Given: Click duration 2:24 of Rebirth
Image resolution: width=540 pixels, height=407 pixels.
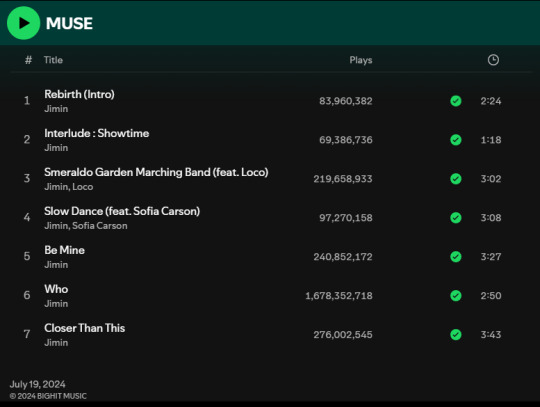Looking at the screenshot, I should click(x=491, y=101).
